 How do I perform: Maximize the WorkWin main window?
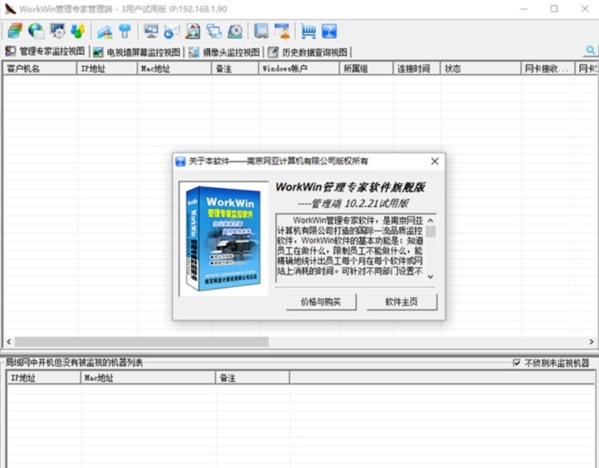[554, 8]
